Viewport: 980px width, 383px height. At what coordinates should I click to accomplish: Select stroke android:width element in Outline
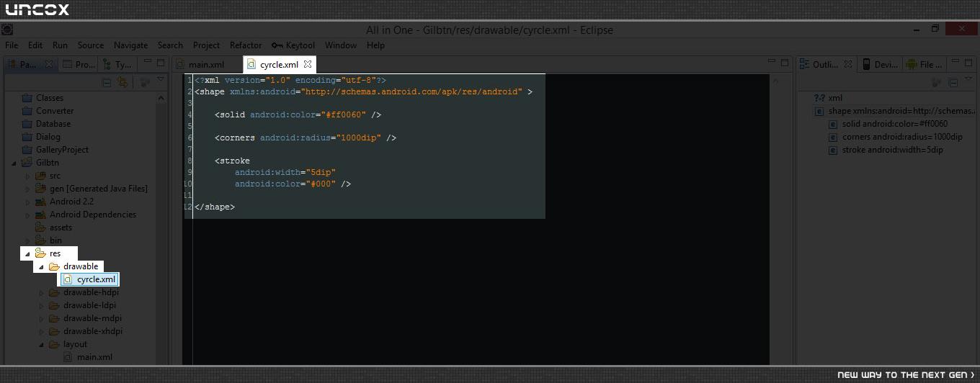887,150
